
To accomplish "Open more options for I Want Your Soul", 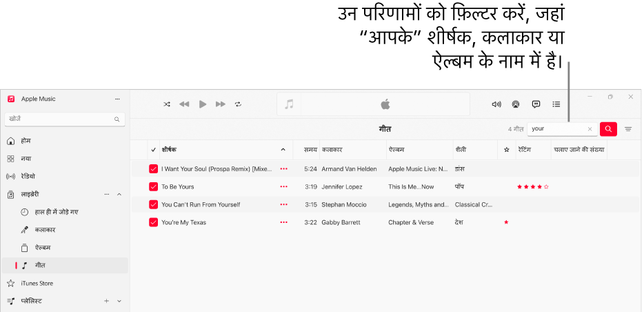I will (283, 169).
